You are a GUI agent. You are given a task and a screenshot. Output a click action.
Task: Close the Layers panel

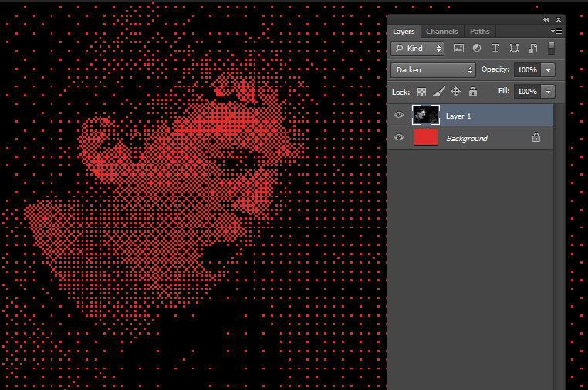click(x=559, y=19)
